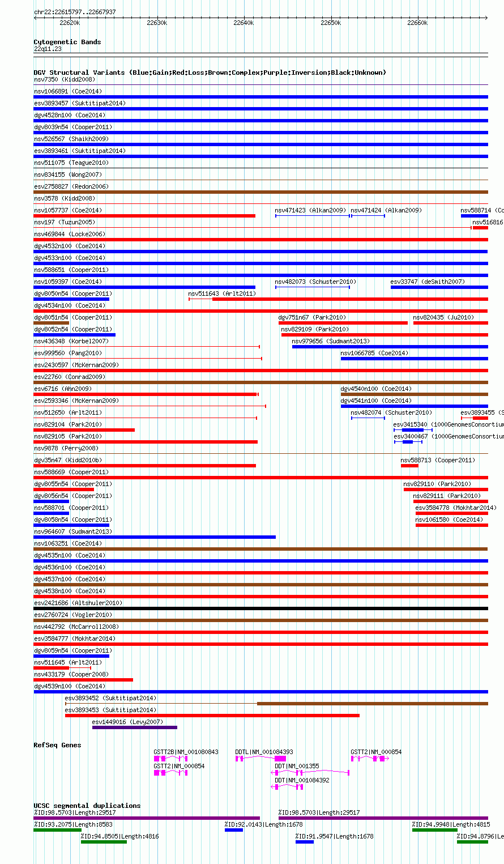Click the nsv526567 (Shaikh2009) label
Screen dimensions: 504x864
71,139
